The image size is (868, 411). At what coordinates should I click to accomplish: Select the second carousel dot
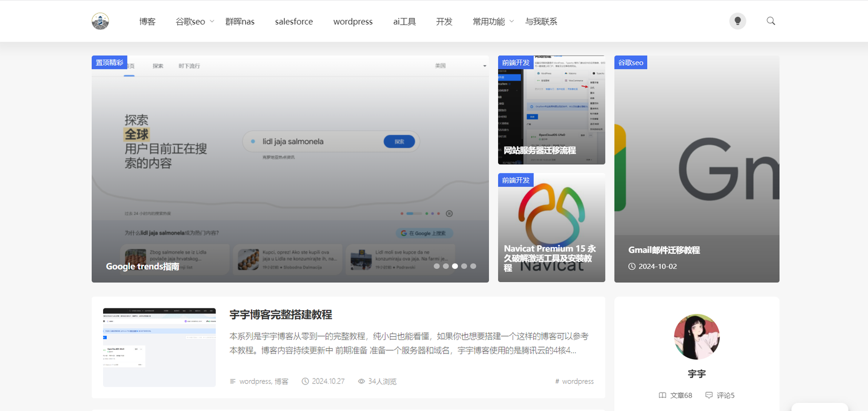pos(446,266)
